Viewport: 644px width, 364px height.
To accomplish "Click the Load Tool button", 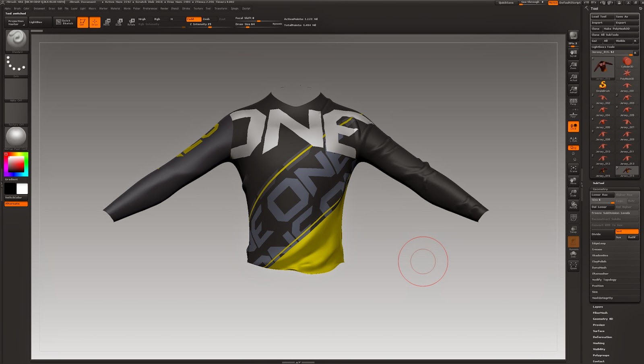I will pos(602,17).
